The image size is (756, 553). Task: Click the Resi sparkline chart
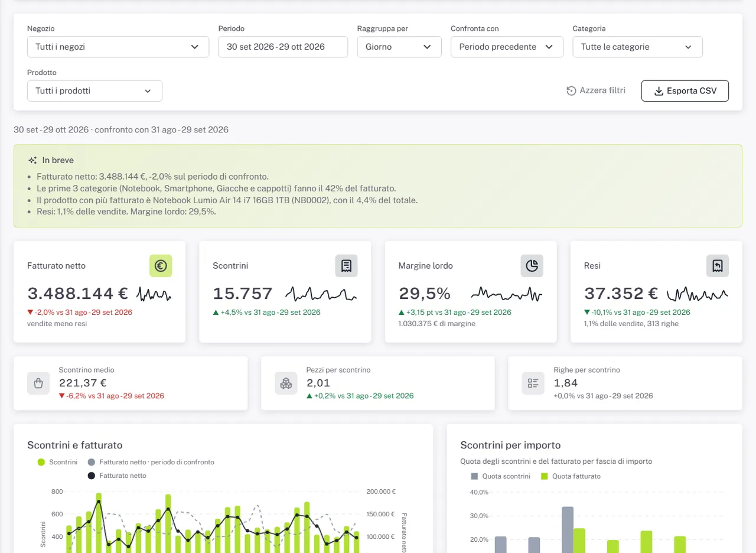coord(698,294)
